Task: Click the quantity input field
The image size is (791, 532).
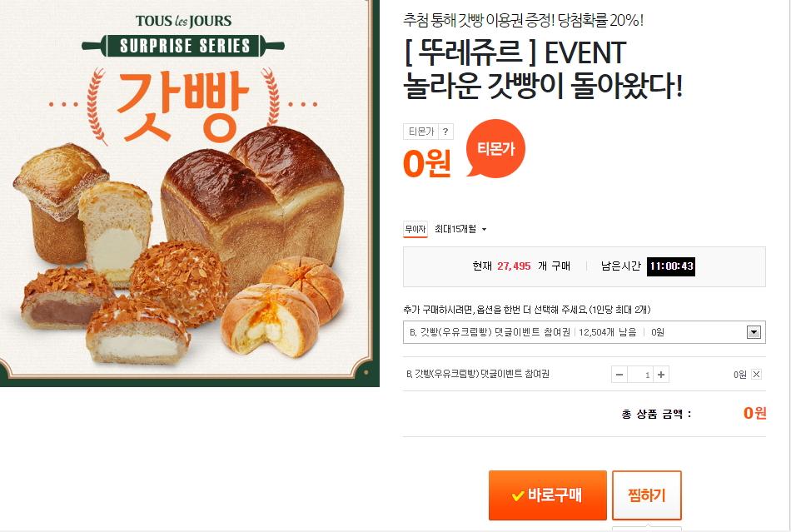Action: 640,375
